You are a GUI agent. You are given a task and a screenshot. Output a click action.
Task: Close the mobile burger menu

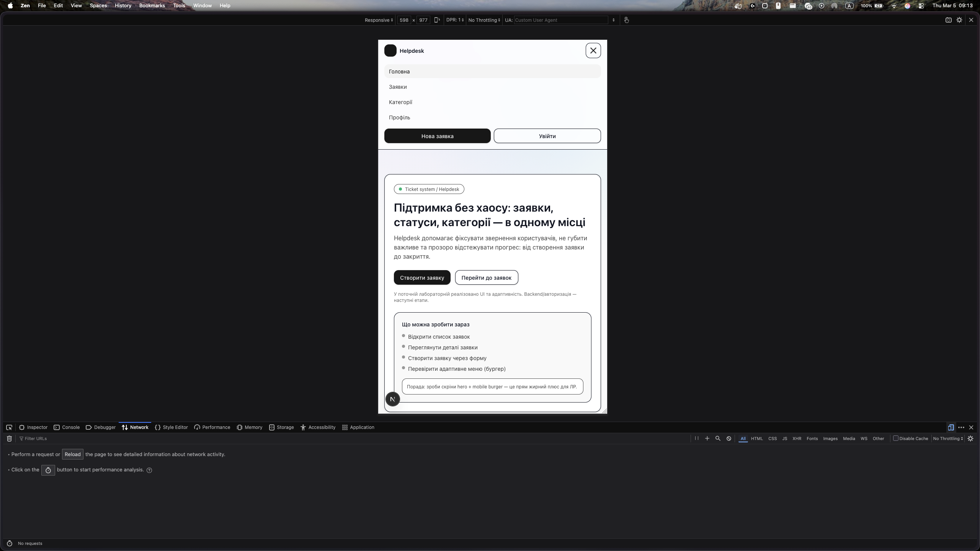click(593, 51)
